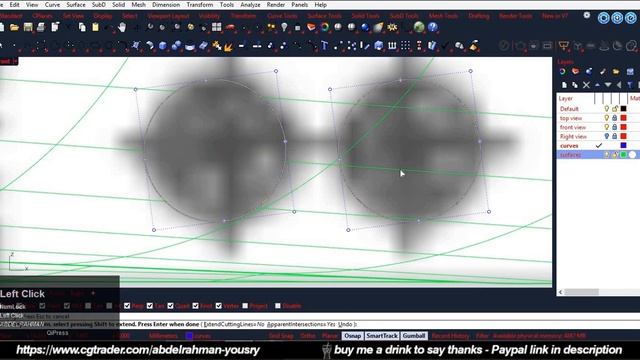Switch to the Drafting toolbar tab
This screenshot has width=640, height=360.
pyautogui.click(x=479, y=16)
